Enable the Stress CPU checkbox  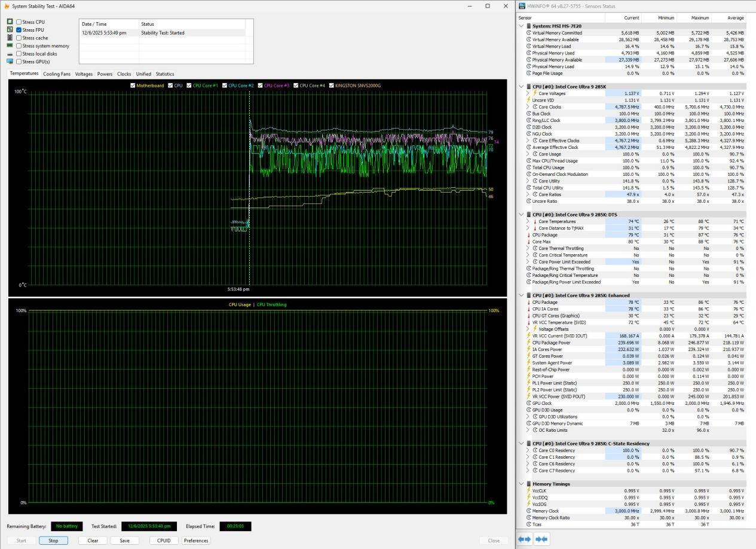pyautogui.click(x=19, y=22)
